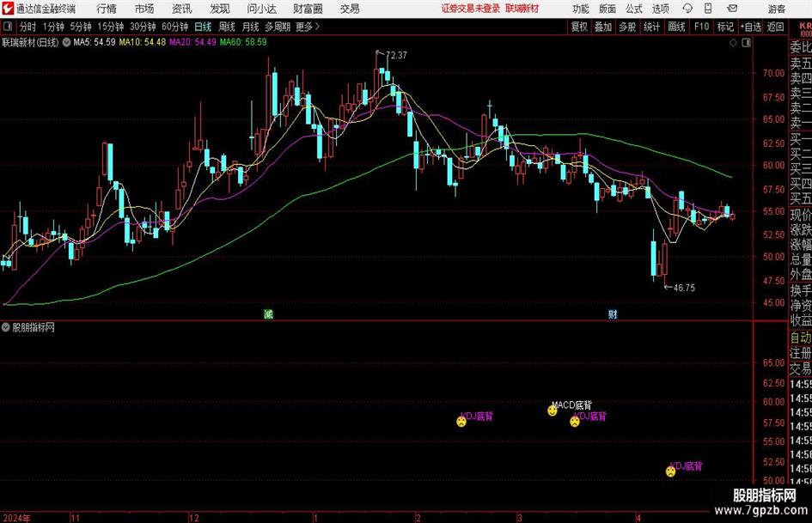The width and height of the screenshot is (812, 523).
Task: Click the first KDJ底背 sad face marker
Action: point(461,422)
